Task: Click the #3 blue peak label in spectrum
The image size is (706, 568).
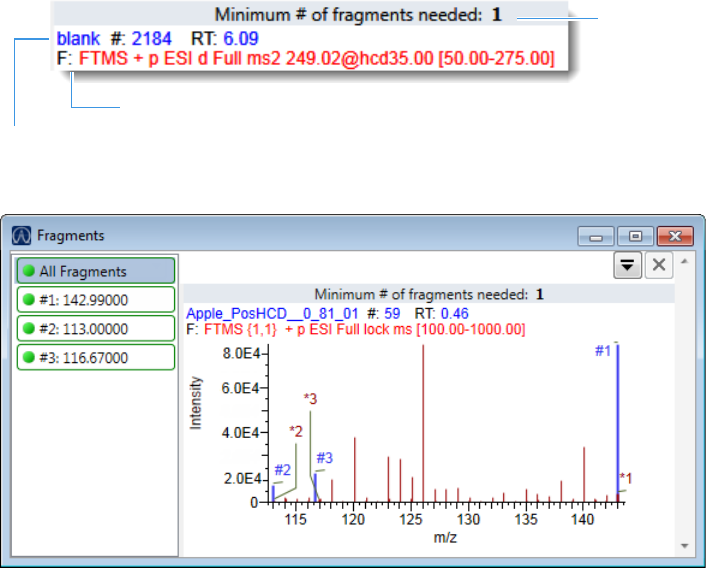Action: pos(324,458)
